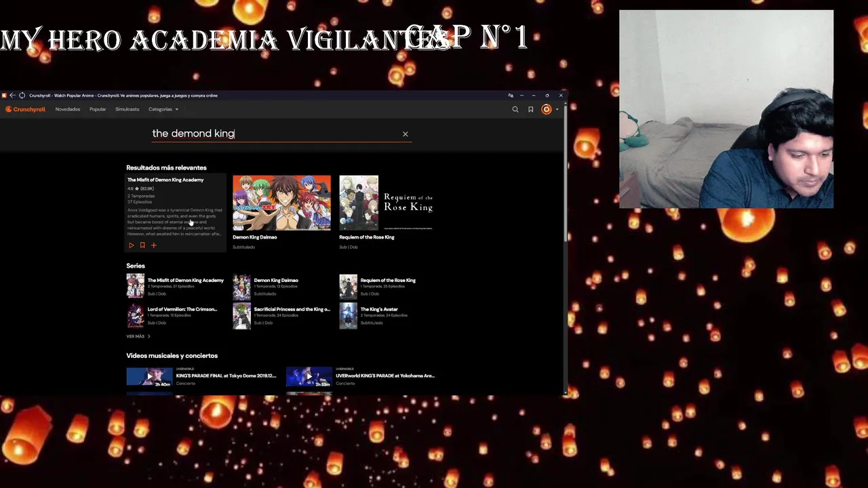Screen dimensions: 868x488
Task: Play UVERworld KING'S PARADE at Yokohama Arena thumbnail
Action: [309, 377]
